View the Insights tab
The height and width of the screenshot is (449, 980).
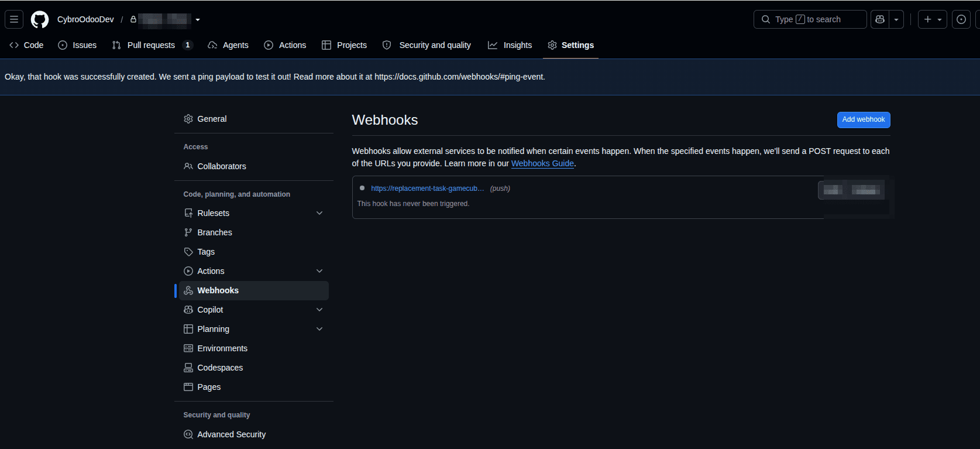tap(510, 45)
